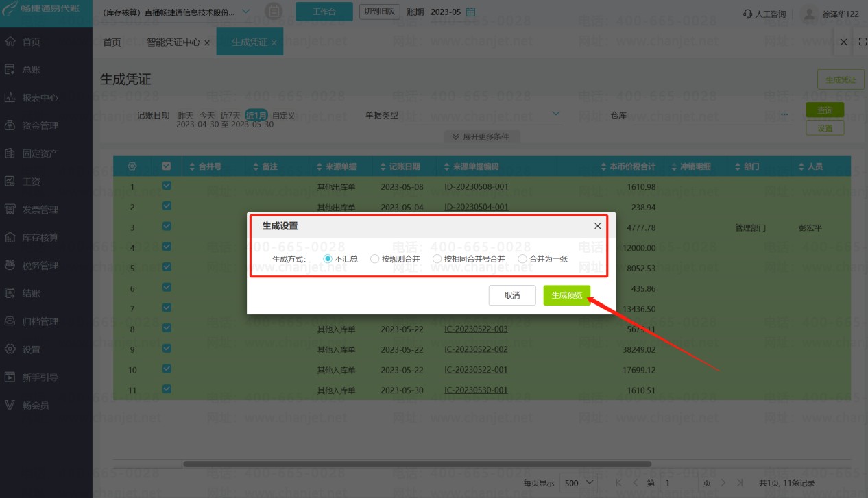Select 近7天 date filter
The height and width of the screenshot is (498, 868).
230,115
